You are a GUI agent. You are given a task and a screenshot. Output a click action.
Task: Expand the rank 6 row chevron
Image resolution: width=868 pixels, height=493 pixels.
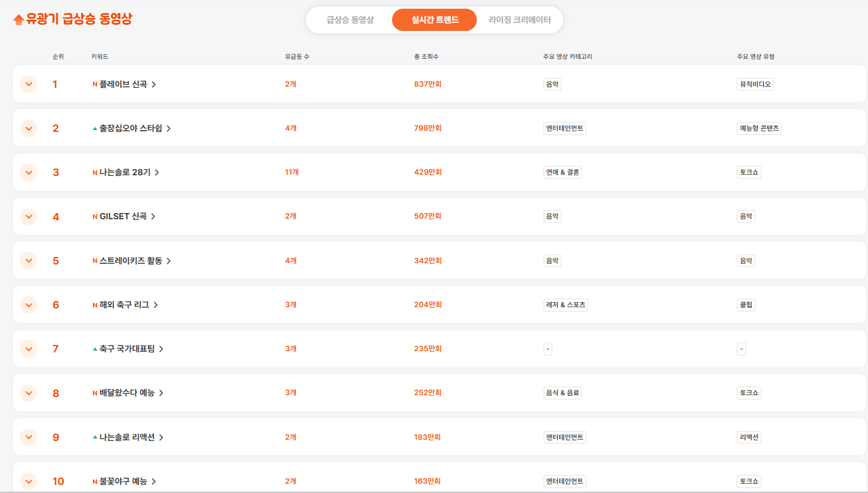pyautogui.click(x=28, y=305)
